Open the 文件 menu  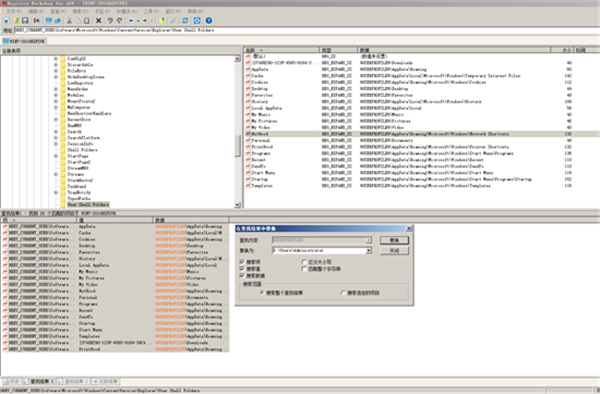click(x=14, y=11)
